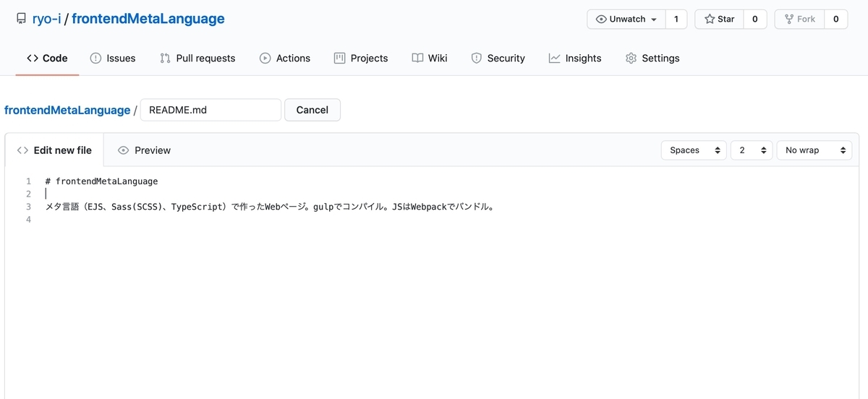Click the fork count 0
Viewport: 868px width, 399px height.
coord(835,20)
